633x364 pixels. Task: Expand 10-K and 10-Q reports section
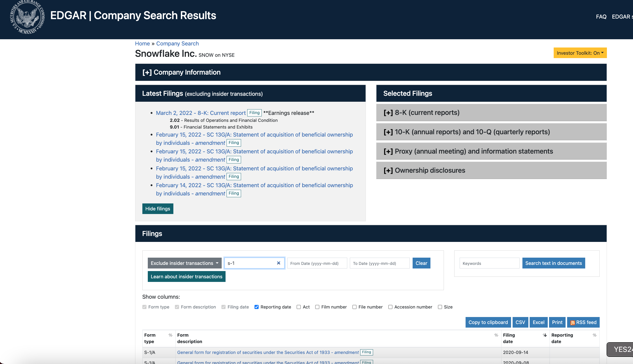pyautogui.click(x=491, y=132)
